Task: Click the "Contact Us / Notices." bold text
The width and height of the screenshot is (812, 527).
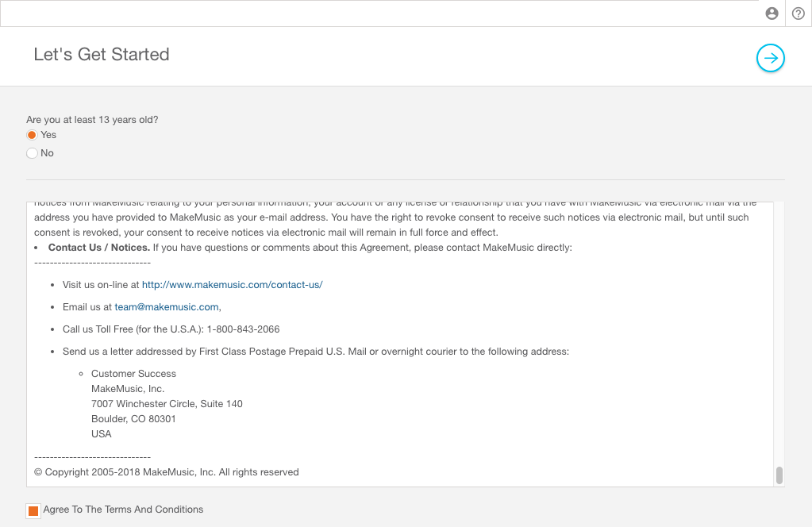Action: 99,248
